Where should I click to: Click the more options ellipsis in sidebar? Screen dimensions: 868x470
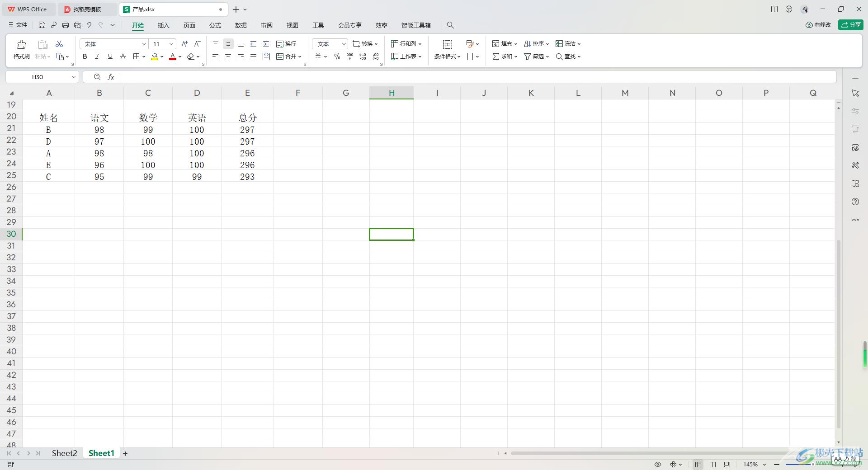[x=855, y=220]
